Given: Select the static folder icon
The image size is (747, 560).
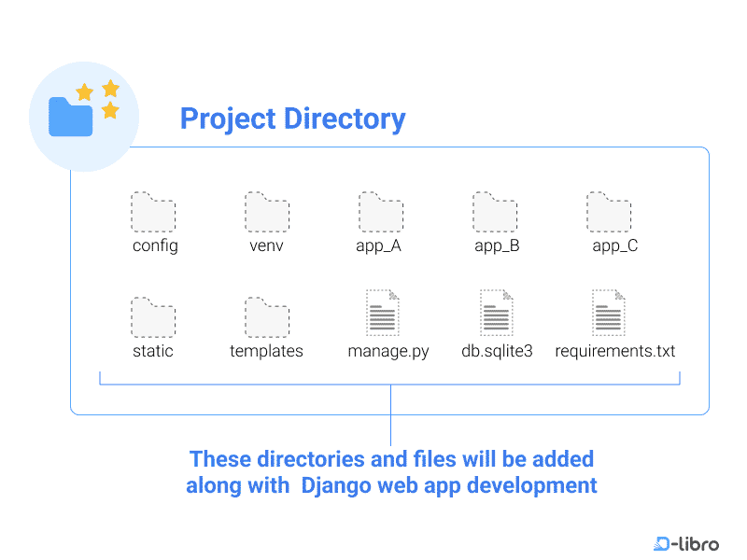Looking at the screenshot, I should (x=153, y=317).
